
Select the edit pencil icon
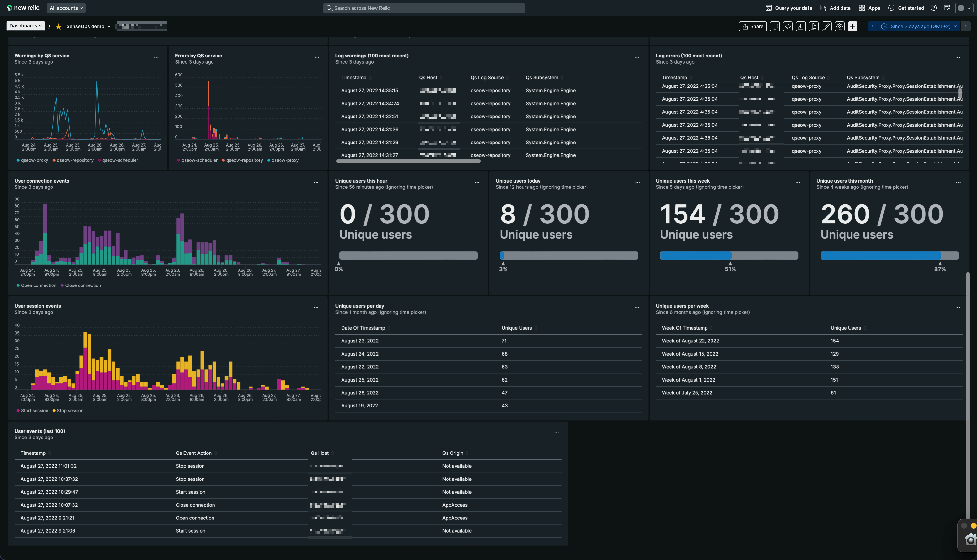click(826, 26)
